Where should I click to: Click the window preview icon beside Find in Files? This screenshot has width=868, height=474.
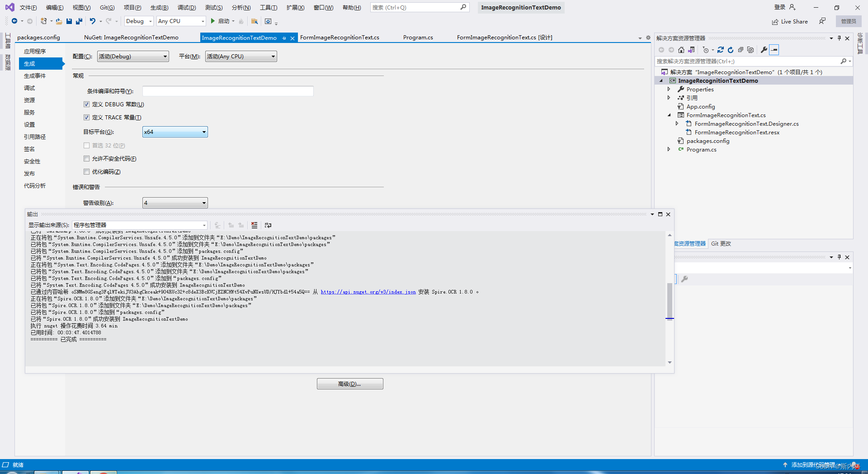click(268, 21)
